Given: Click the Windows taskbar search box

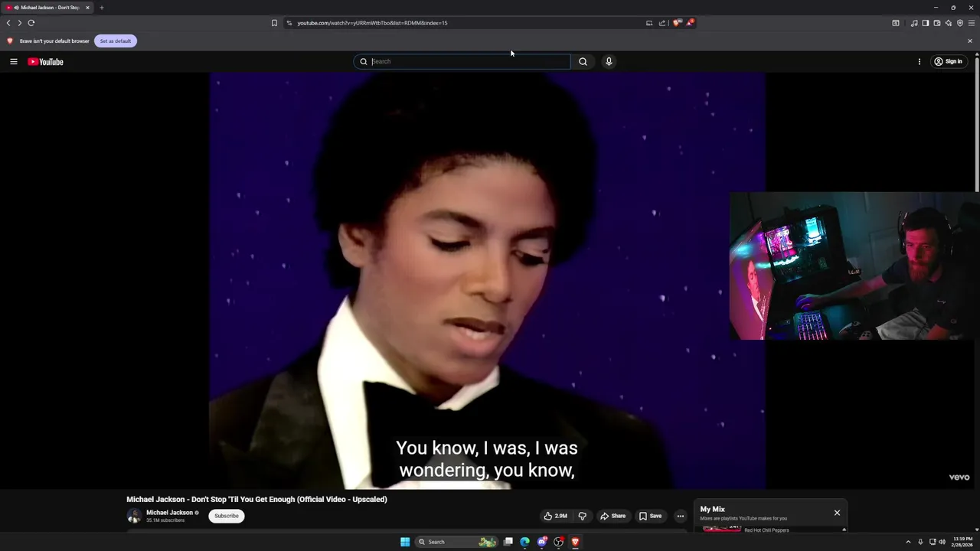Looking at the screenshot, I should pos(456,542).
